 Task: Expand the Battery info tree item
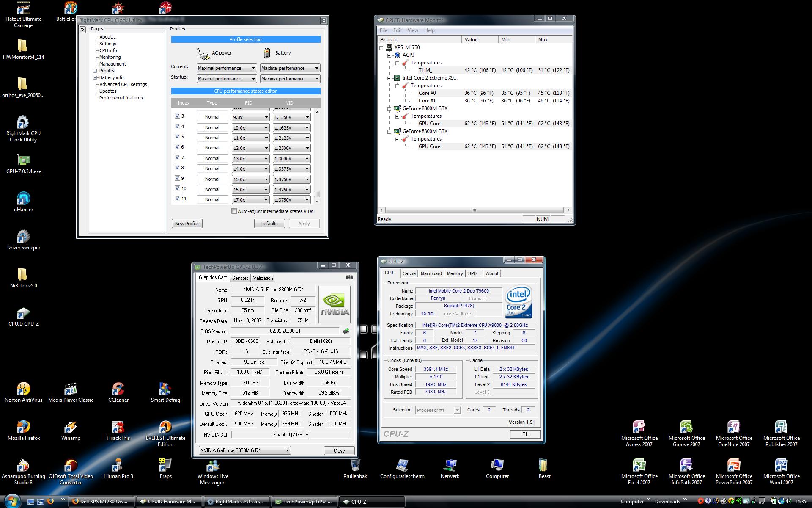coord(95,77)
